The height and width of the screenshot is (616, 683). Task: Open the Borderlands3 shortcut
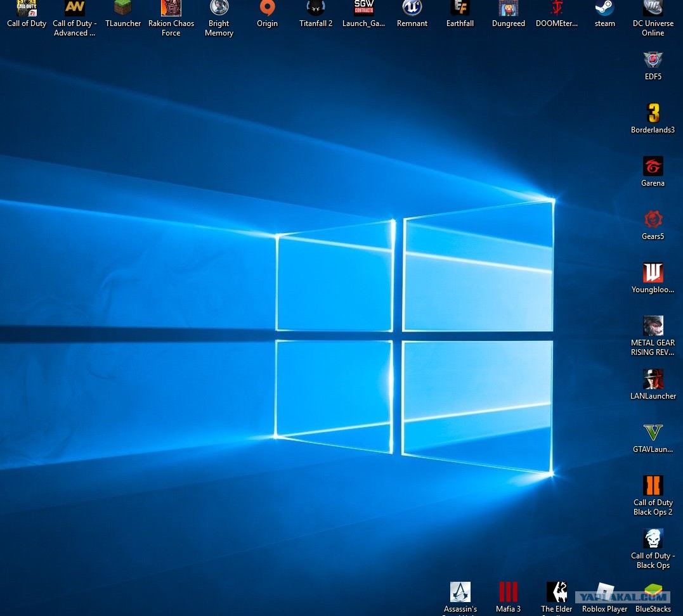653,119
